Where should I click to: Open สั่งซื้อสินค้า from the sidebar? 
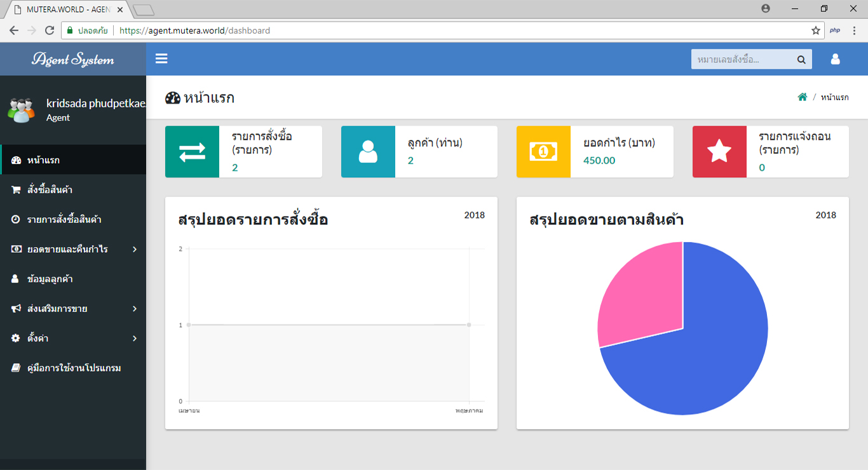click(53, 190)
